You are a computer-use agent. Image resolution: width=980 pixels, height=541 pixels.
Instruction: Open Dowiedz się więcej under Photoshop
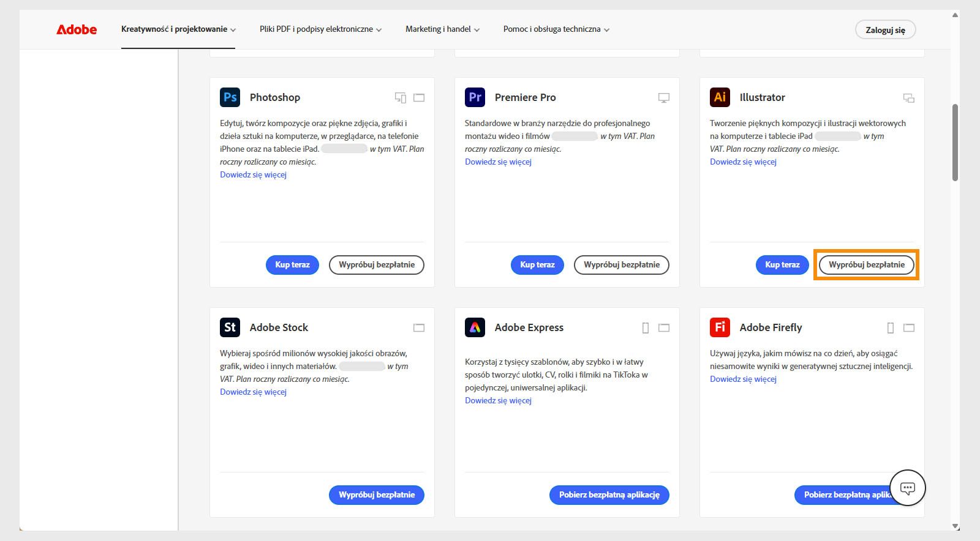(x=253, y=175)
